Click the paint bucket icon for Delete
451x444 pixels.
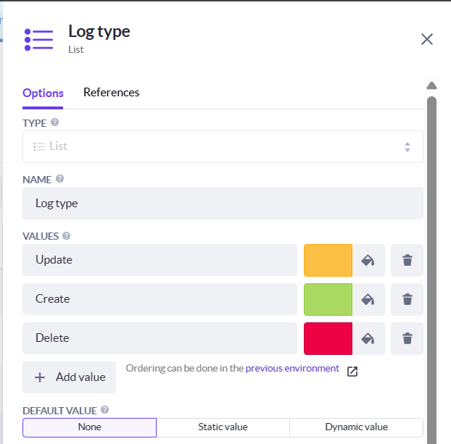tap(368, 338)
